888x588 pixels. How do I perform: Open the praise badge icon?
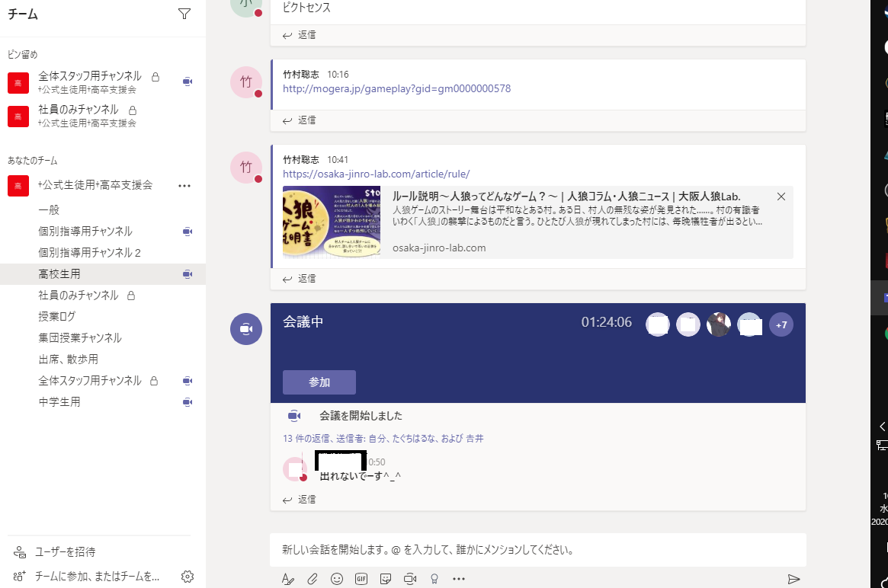434,579
